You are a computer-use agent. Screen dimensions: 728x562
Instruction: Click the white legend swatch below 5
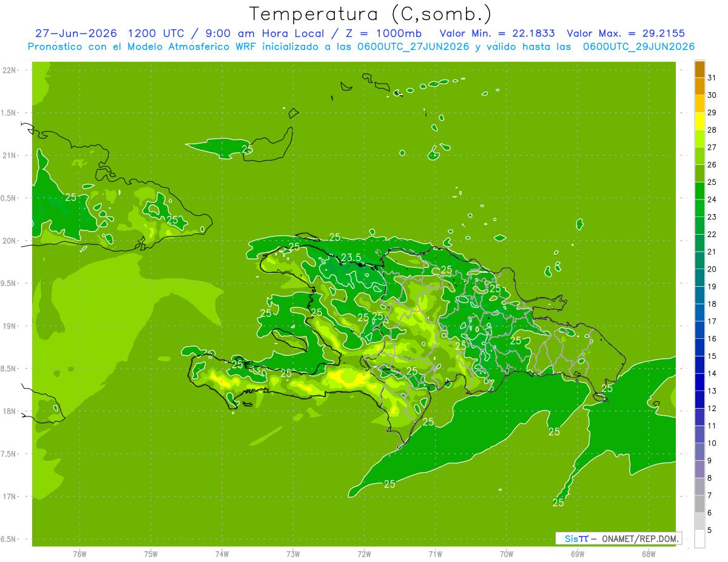tap(699, 538)
